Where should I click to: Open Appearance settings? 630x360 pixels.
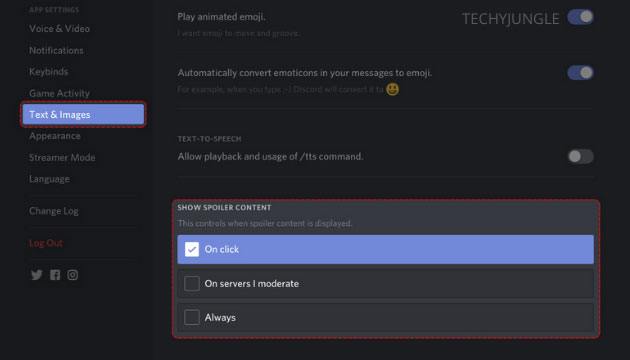55,136
